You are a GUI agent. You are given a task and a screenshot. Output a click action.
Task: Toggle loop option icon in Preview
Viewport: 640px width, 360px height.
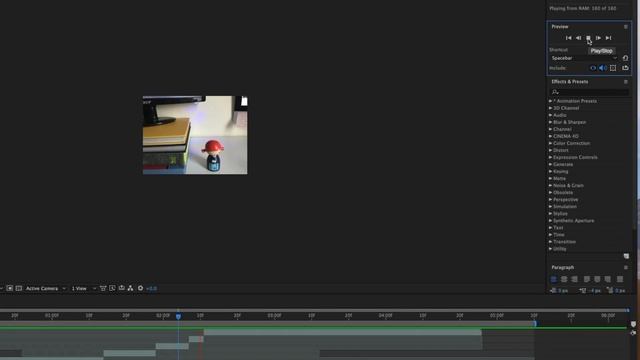(625, 68)
